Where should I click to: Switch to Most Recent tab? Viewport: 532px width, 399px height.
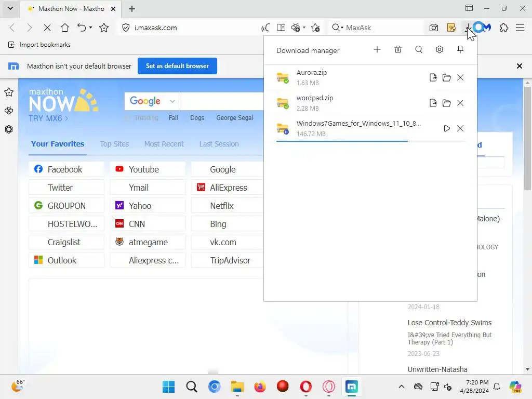click(164, 144)
